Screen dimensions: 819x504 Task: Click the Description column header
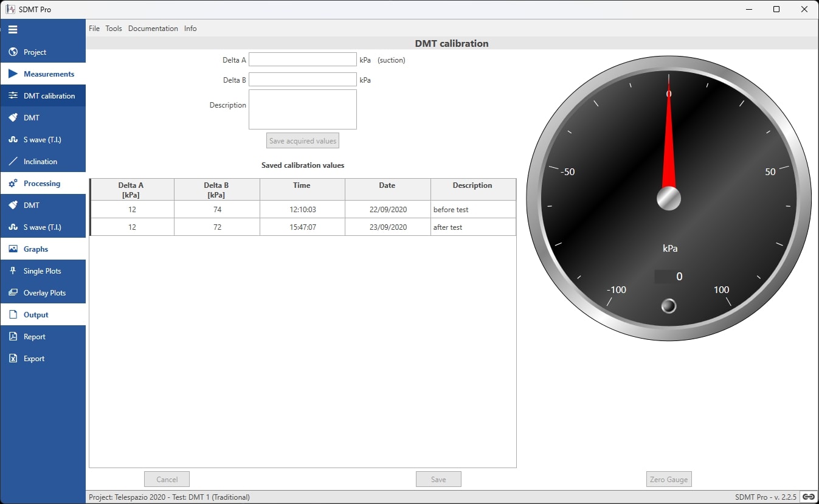(473, 190)
